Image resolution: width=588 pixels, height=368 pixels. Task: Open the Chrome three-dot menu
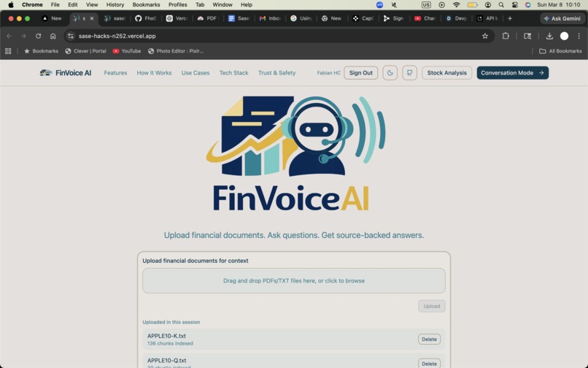tap(579, 36)
